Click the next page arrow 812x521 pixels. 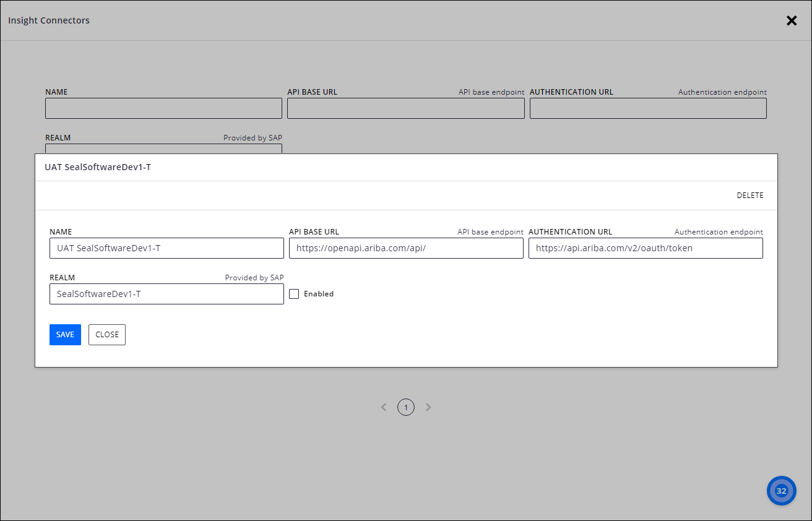tap(428, 407)
